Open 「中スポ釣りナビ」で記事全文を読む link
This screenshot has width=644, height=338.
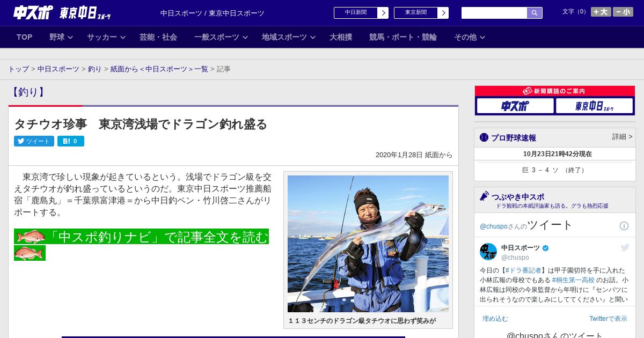(158, 237)
